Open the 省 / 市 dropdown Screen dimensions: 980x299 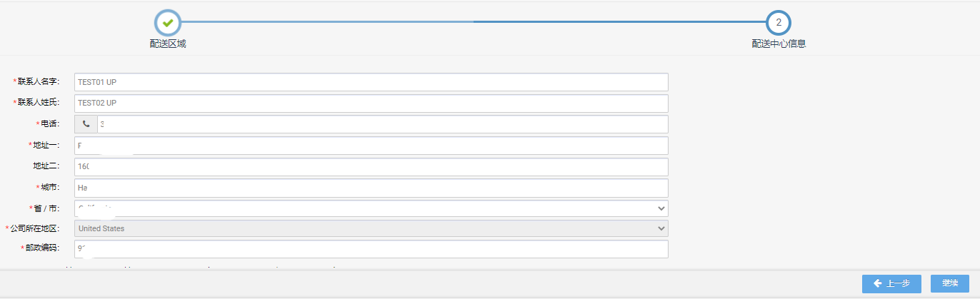pyautogui.click(x=371, y=208)
